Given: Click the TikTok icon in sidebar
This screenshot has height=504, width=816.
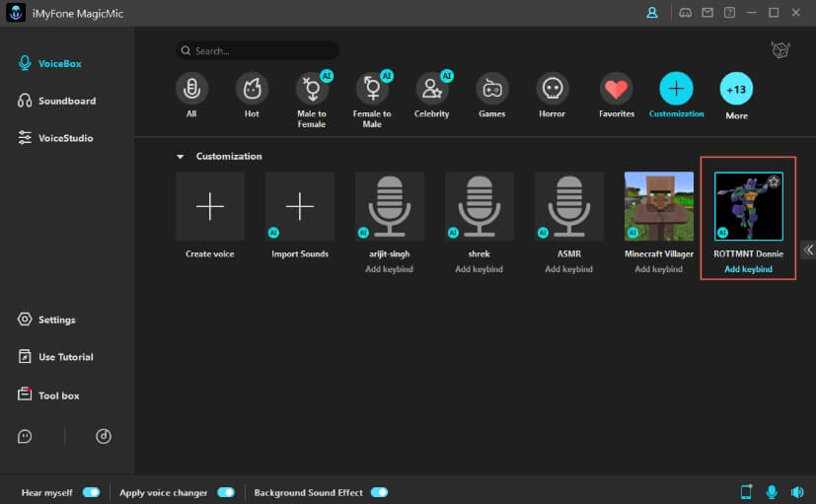Looking at the screenshot, I should tap(104, 436).
